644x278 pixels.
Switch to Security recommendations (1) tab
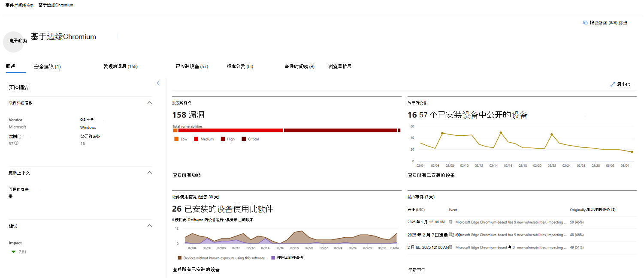point(47,66)
